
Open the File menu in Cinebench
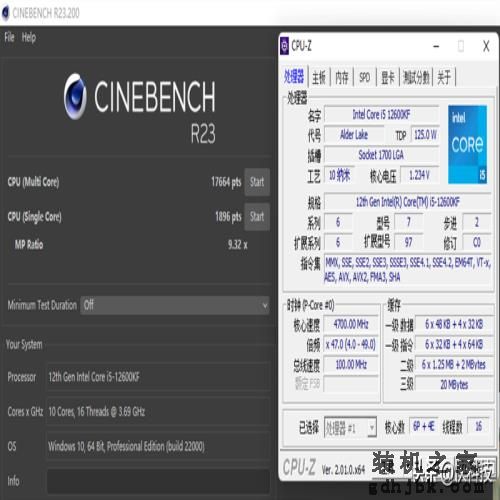click(9, 37)
